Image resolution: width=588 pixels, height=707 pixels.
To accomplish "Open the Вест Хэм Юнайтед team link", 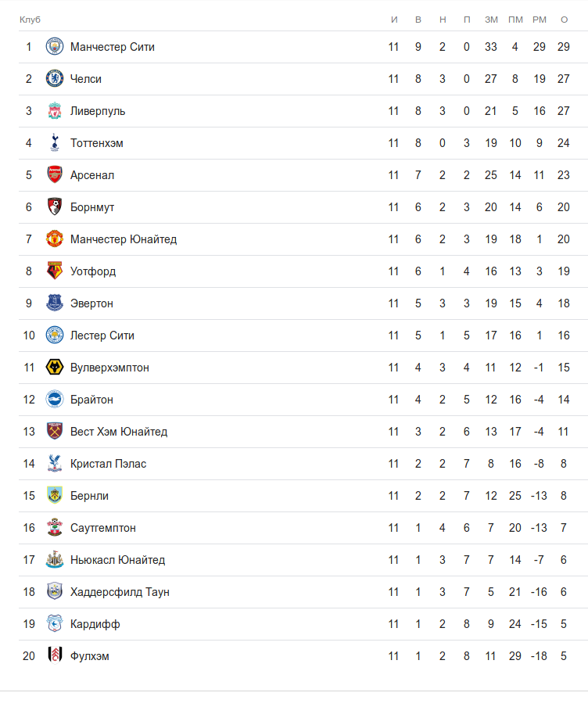I will pyautogui.click(x=119, y=432).
